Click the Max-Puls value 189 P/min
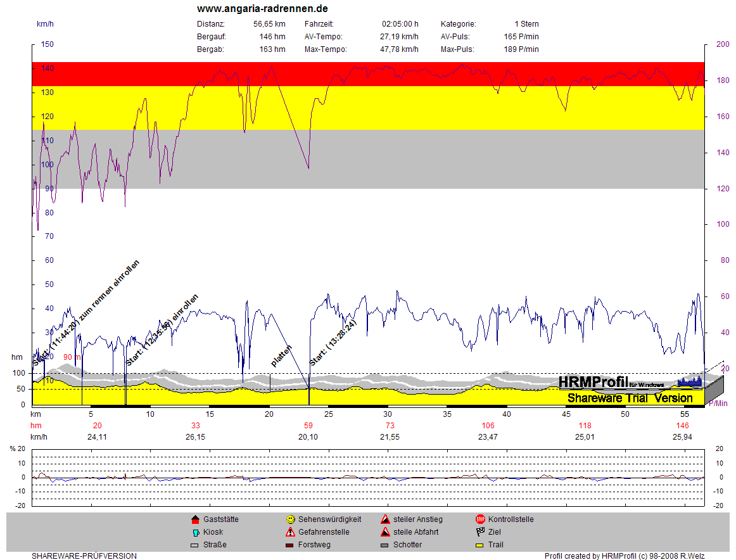 (521, 49)
